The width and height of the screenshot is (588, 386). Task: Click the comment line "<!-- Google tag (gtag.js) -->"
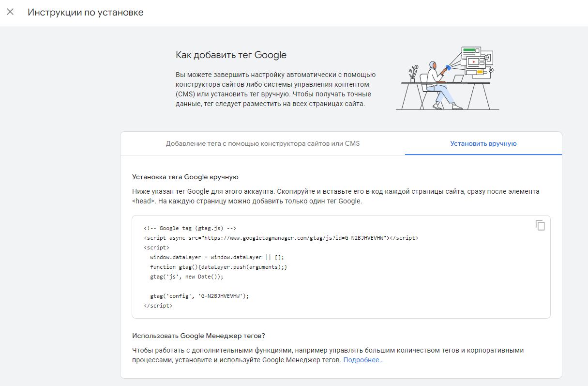pyautogui.click(x=190, y=228)
